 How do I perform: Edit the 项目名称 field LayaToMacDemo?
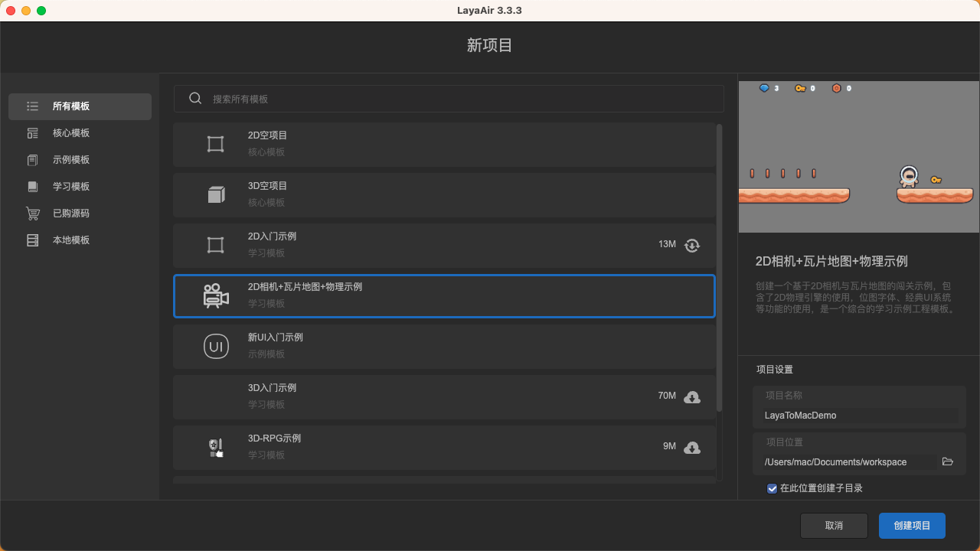click(x=861, y=416)
